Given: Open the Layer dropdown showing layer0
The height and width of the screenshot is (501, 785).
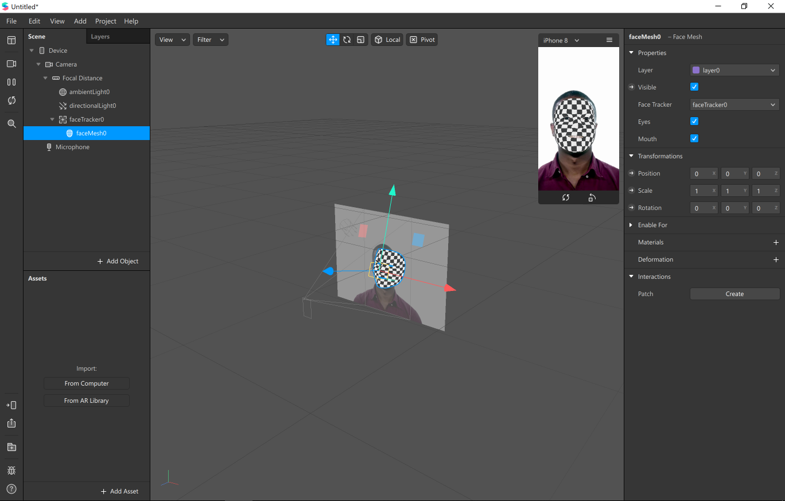Looking at the screenshot, I should pyautogui.click(x=734, y=70).
